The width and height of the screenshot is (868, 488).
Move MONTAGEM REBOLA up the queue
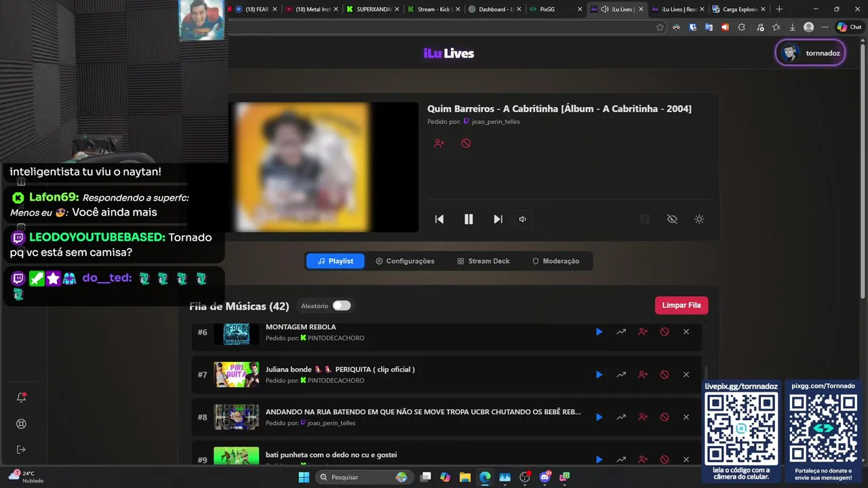tap(621, 332)
